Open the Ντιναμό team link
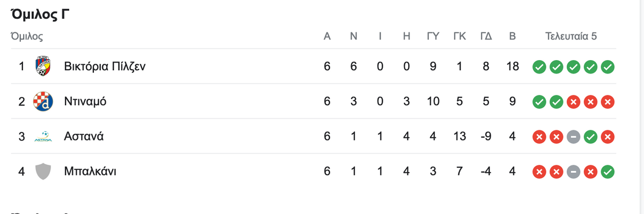 [x=85, y=101]
